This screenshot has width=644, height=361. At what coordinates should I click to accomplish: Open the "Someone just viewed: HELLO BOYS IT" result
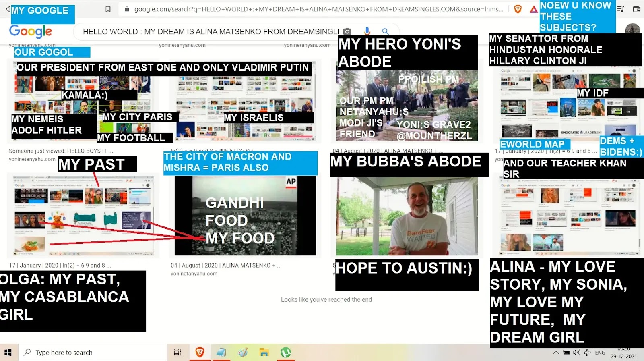point(61,151)
